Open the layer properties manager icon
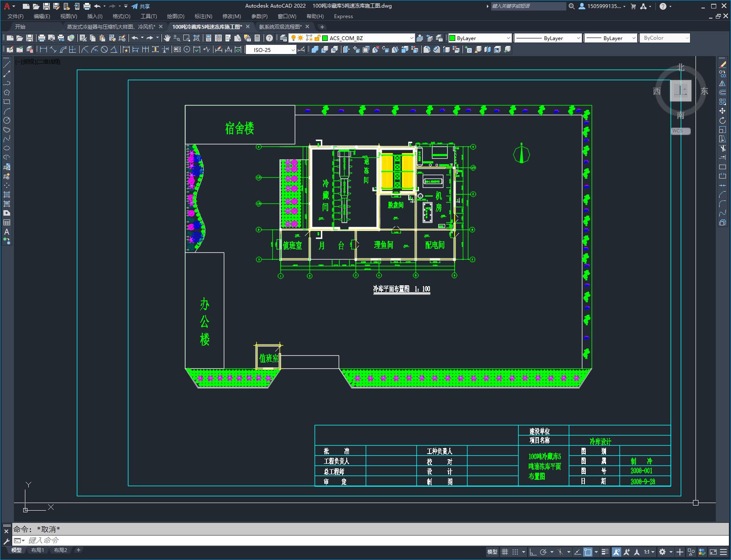Image resolution: width=731 pixels, height=560 pixels. click(283, 38)
